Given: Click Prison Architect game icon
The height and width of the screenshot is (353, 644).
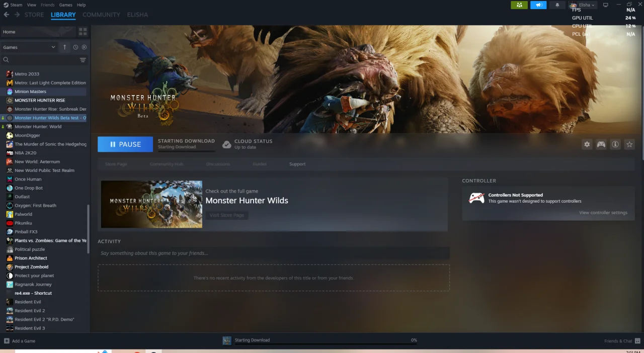Looking at the screenshot, I should [x=10, y=258].
